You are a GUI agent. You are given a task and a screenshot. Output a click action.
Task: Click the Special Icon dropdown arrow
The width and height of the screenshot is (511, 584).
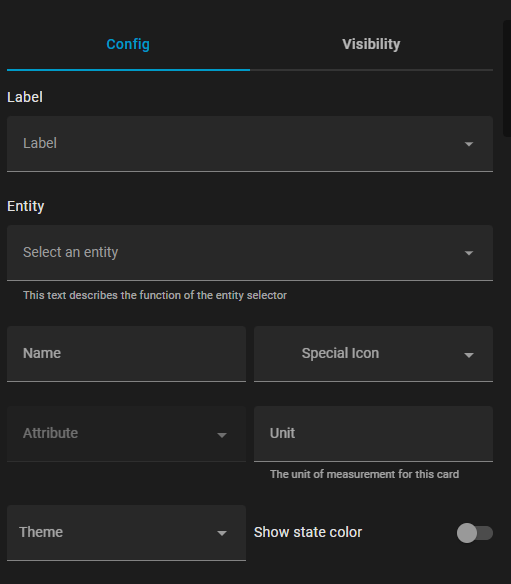(x=469, y=355)
